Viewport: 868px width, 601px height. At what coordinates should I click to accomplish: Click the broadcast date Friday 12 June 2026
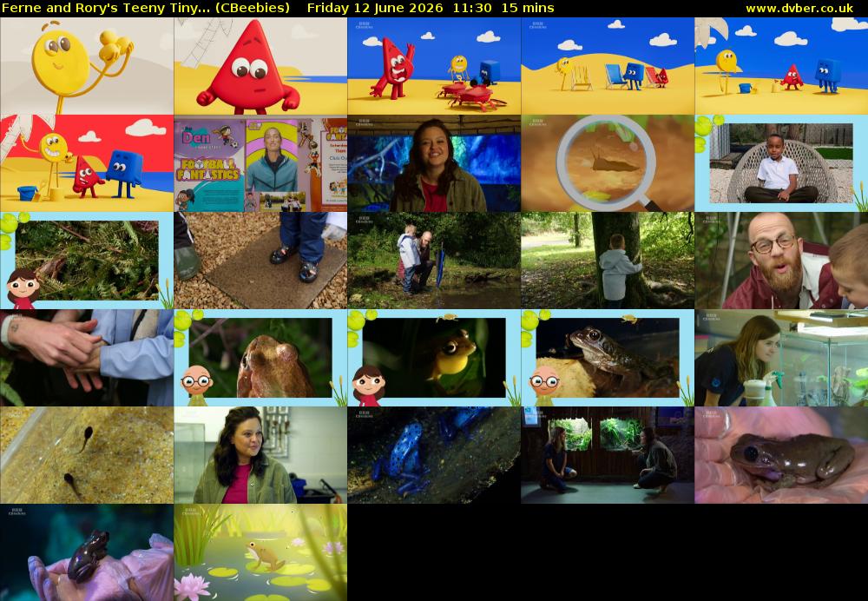(375, 8)
